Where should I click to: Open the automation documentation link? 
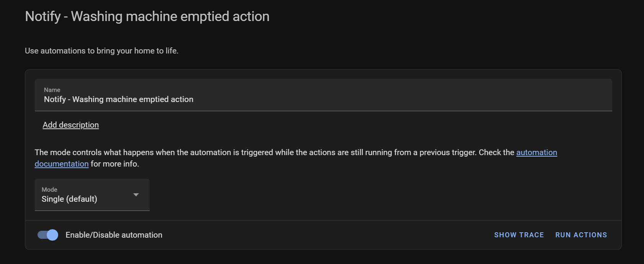[x=536, y=152]
